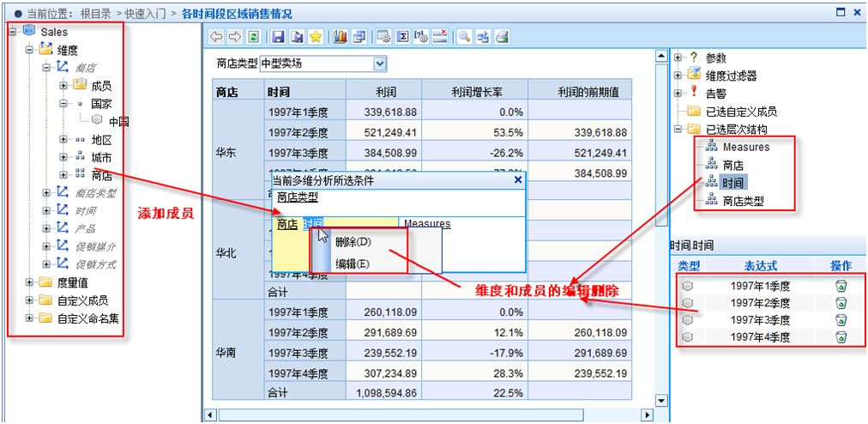868x424 pixels.
Task: Expand the 促销媒介 dimension node
Action: (x=46, y=246)
